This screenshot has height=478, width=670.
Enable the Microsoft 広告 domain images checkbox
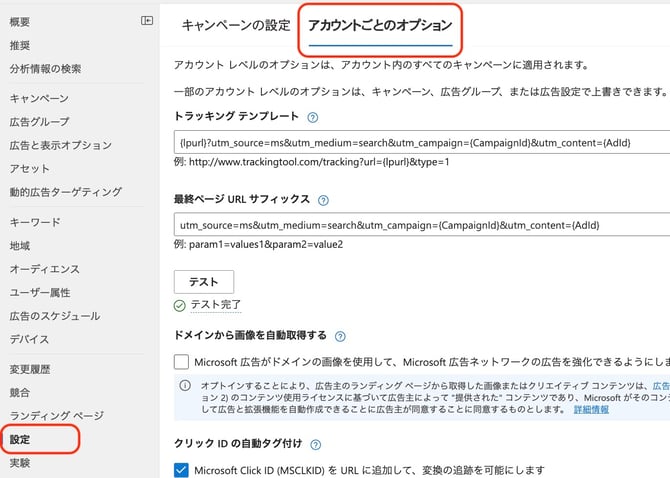tap(181, 361)
